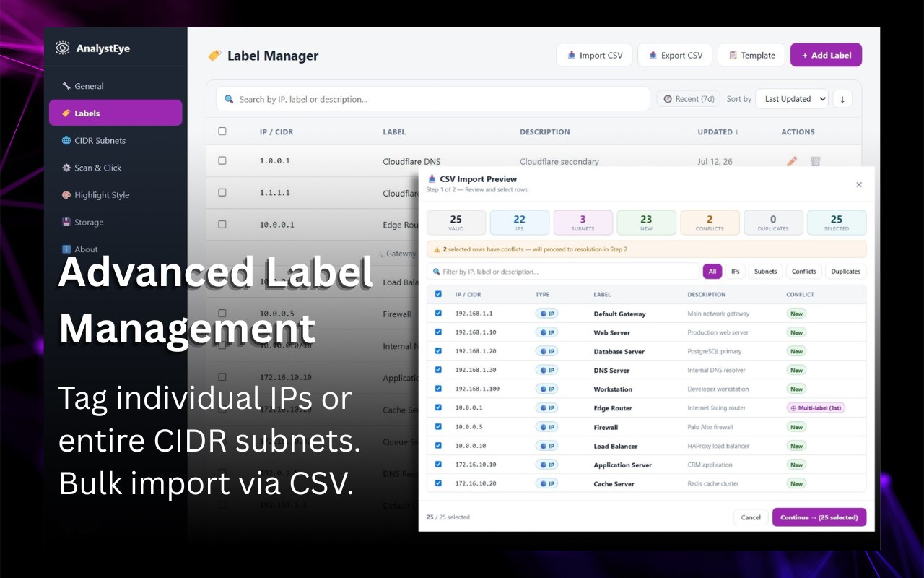Uncheck the 192.168.1.20 row checkbox
Screen dimensions: 924x578
(x=438, y=350)
